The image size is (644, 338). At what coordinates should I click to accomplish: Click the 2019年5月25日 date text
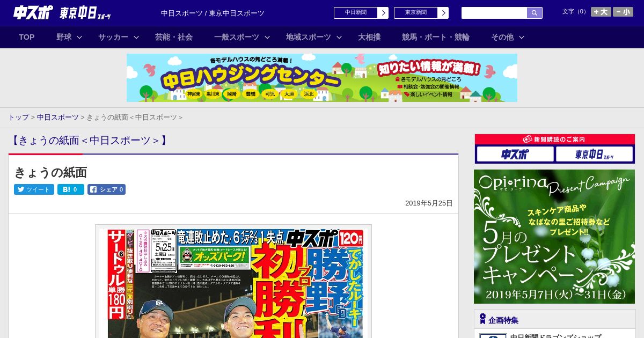[429, 203]
